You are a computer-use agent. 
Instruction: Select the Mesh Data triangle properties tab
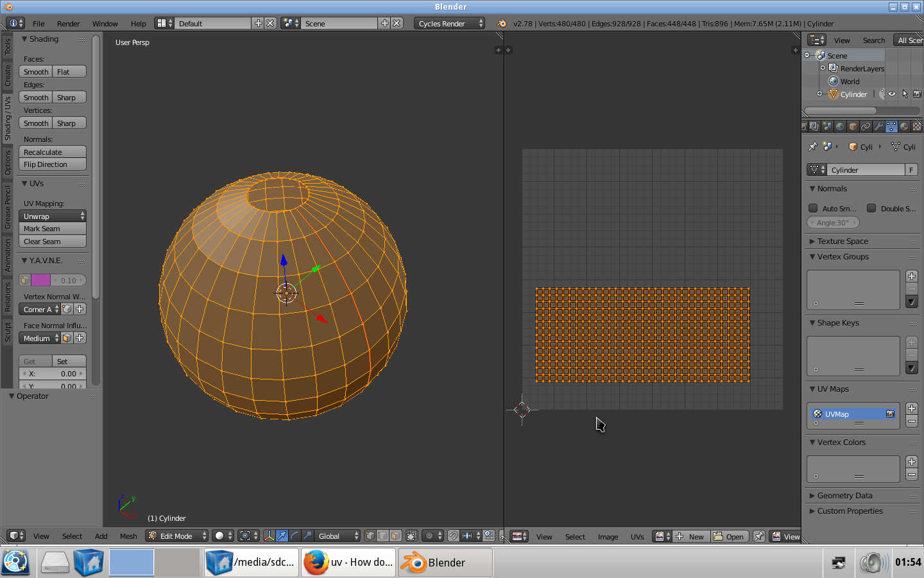tap(891, 127)
